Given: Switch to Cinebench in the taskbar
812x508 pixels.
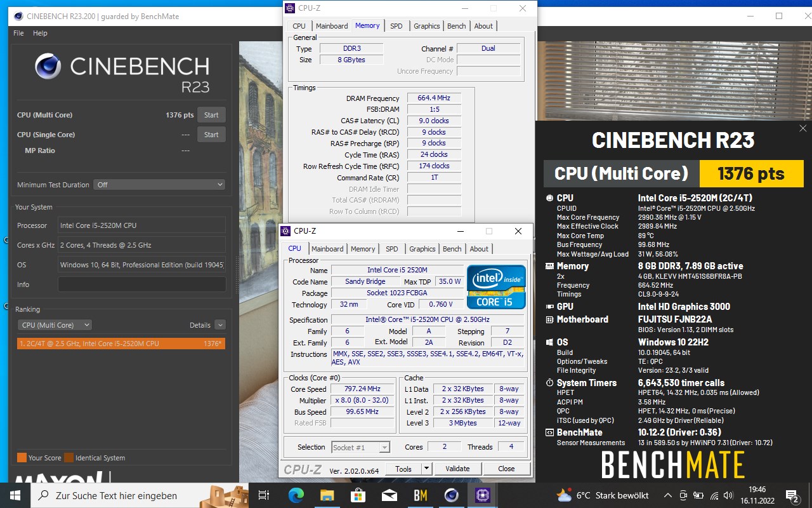Looking at the screenshot, I should [451, 495].
